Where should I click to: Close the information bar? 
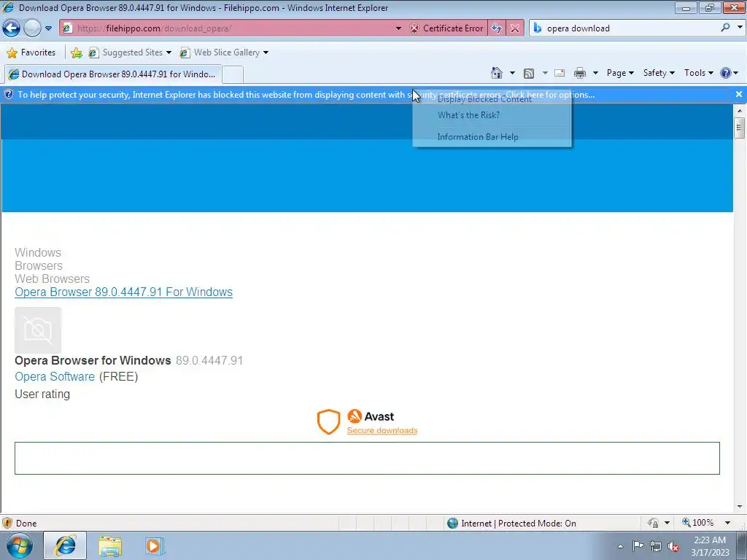click(739, 94)
